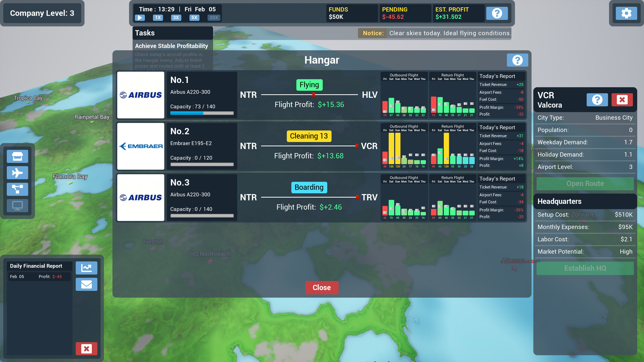The width and height of the screenshot is (644, 362).
Task: Click the Open Route button
Action: 585,184
